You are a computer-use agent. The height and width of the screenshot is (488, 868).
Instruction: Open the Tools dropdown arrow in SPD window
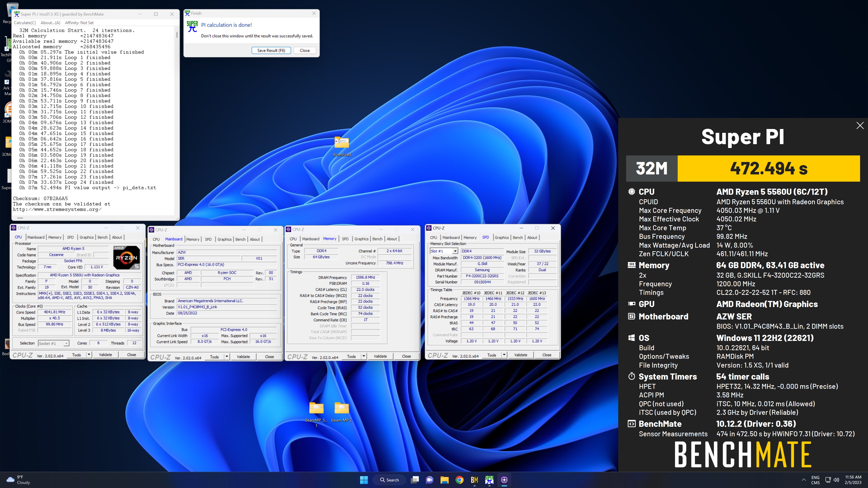point(504,355)
